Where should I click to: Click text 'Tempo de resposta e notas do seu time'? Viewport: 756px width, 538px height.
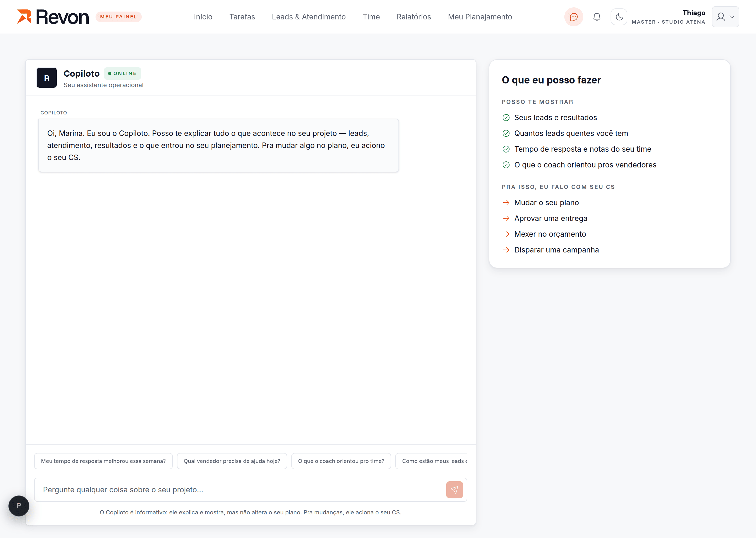[583, 149]
